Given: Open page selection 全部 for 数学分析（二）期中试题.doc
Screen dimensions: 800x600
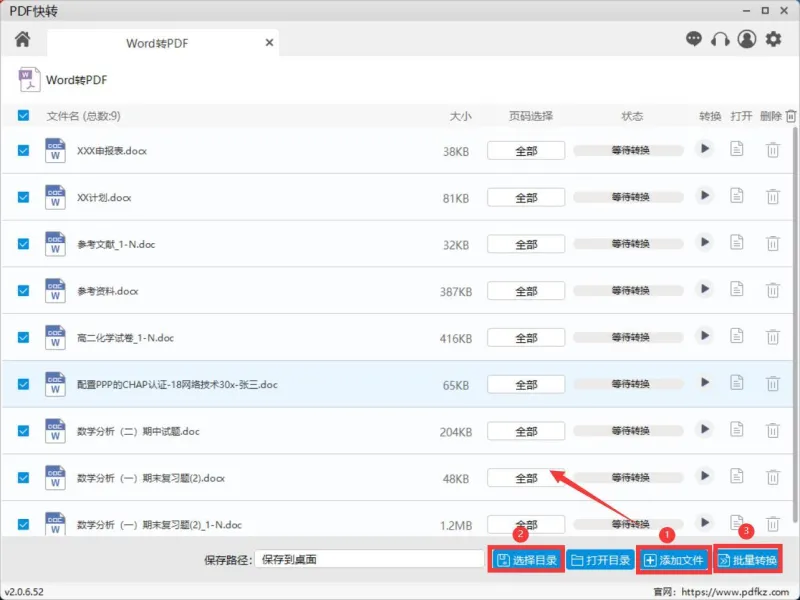Looking at the screenshot, I should tap(526, 432).
